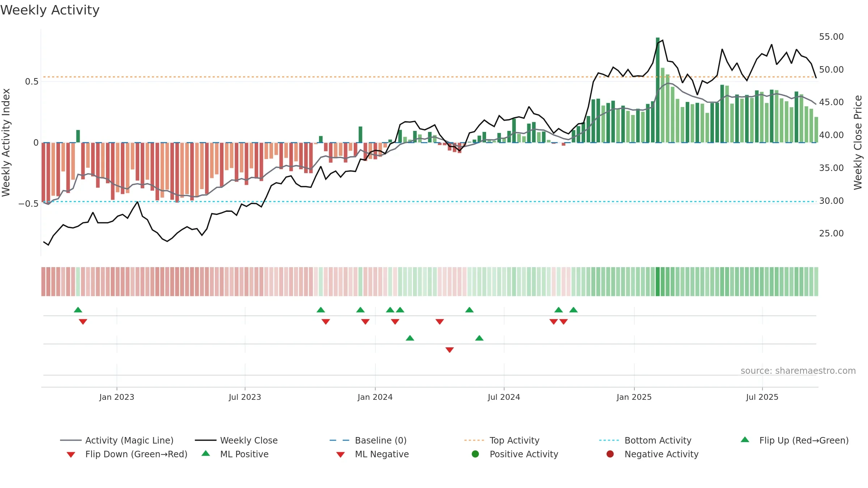Click the first red cell of the heat strip
Screen dimensions: 868x488
(43, 282)
